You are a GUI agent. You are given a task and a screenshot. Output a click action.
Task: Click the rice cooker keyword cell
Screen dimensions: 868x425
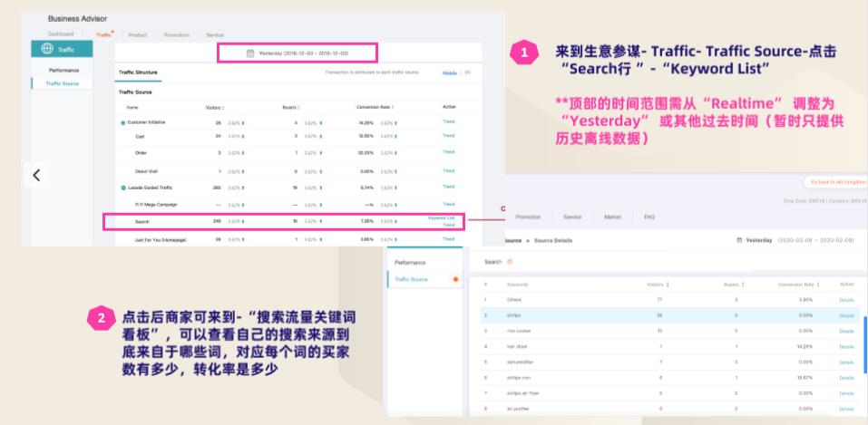coord(519,331)
